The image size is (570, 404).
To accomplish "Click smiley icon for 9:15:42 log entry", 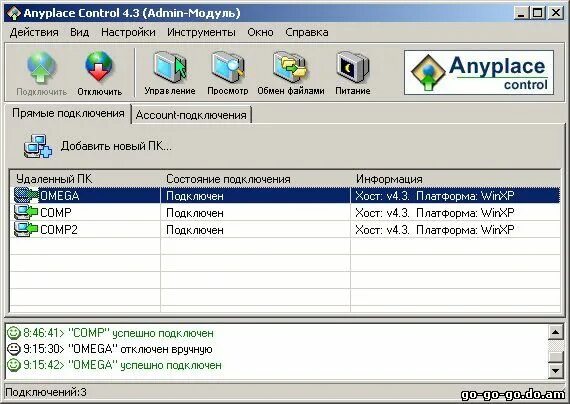I will [14, 365].
